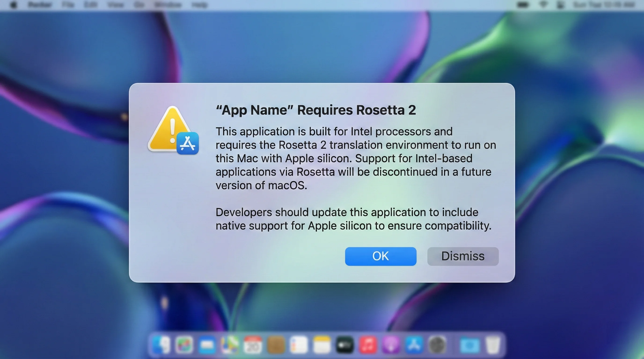Open the yellow Notes app in Dock
The height and width of the screenshot is (359, 644).
pos(322,345)
